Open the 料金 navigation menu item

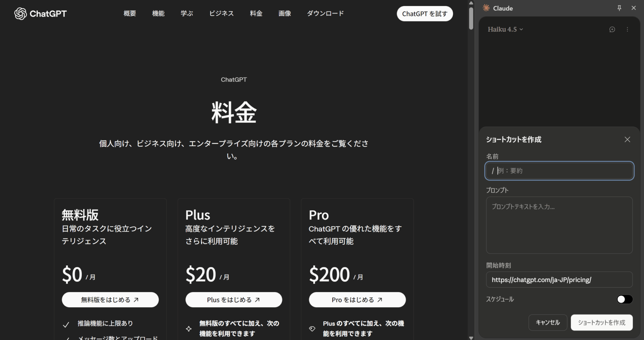click(256, 14)
